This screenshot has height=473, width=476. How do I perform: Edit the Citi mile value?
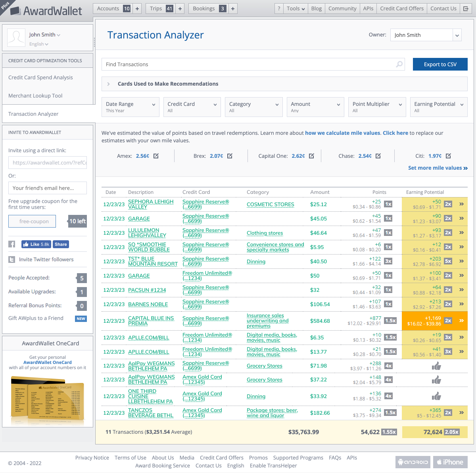[448, 156]
